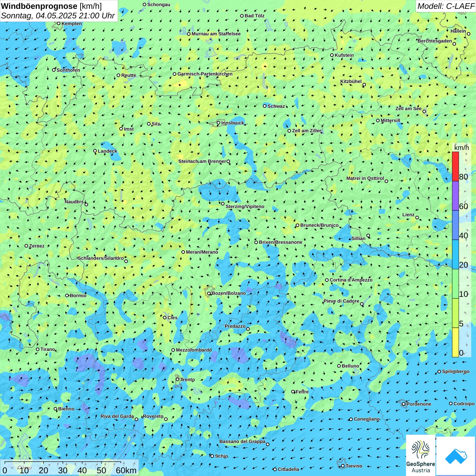This screenshot has height=476, width=476.
Task: Click the red 80 km/h legend color
Action: pyautogui.click(x=455, y=166)
